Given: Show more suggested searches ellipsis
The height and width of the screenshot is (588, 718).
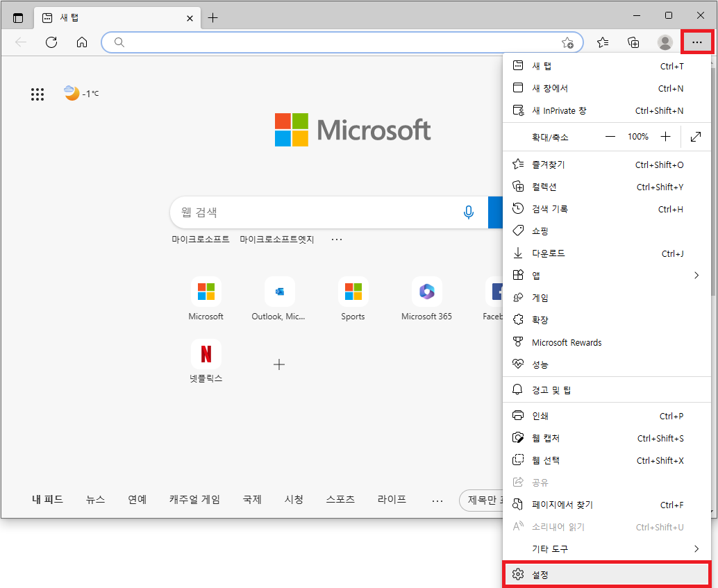Looking at the screenshot, I should pos(337,239).
